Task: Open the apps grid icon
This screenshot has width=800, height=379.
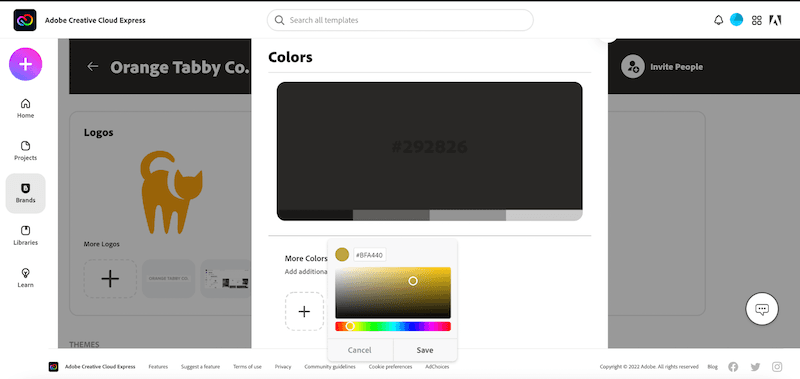Action: click(757, 20)
